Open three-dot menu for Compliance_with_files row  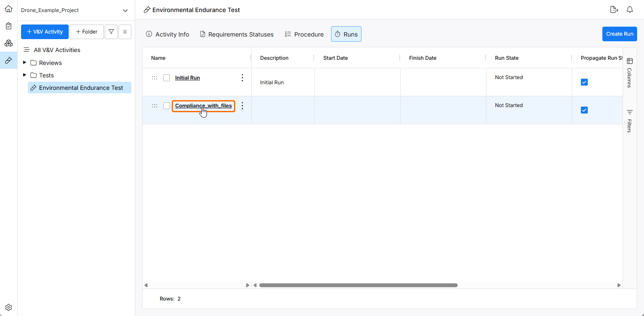[x=242, y=106]
